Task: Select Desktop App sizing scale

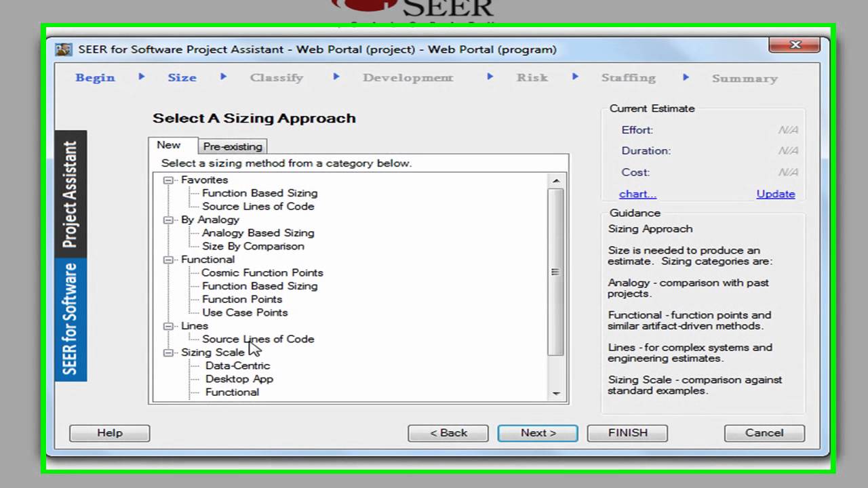Action: tap(239, 379)
